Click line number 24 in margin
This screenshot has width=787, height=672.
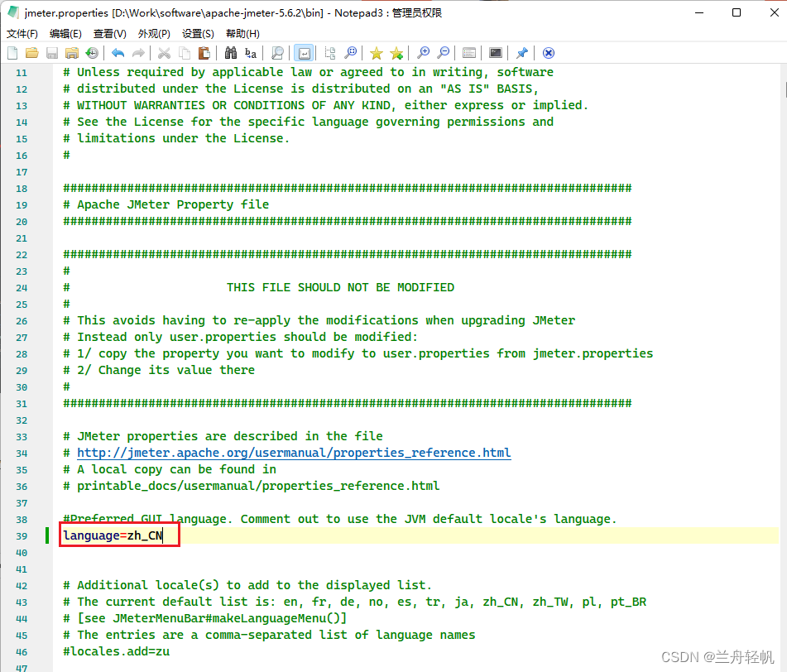(22, 288)
